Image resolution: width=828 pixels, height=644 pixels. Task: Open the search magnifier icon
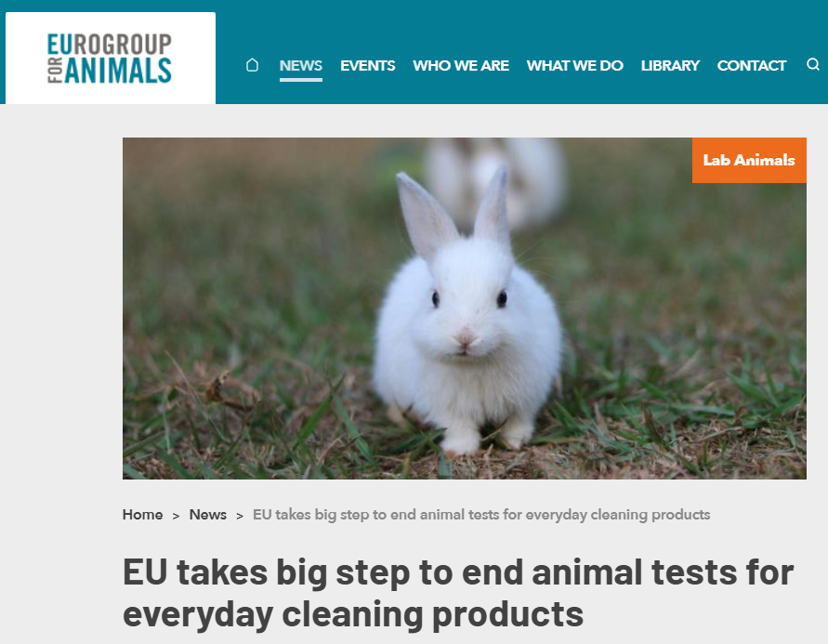813,64
